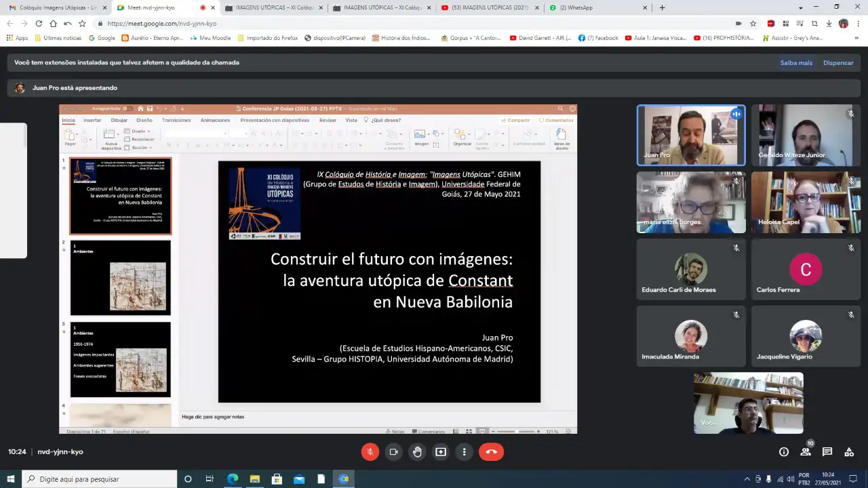Unmute the microphone

click(370, 452)
